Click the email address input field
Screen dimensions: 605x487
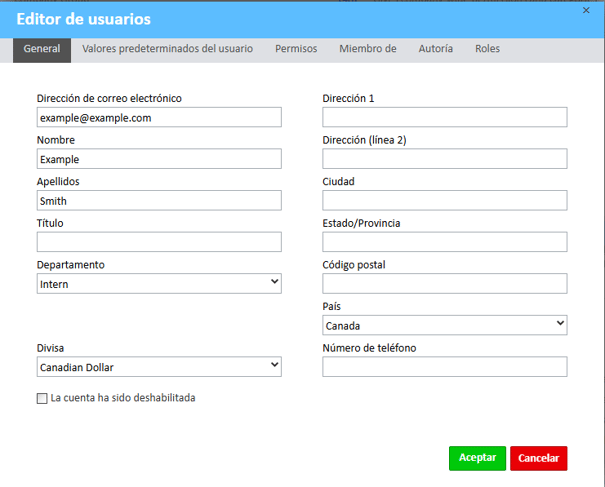pos(159,117)
